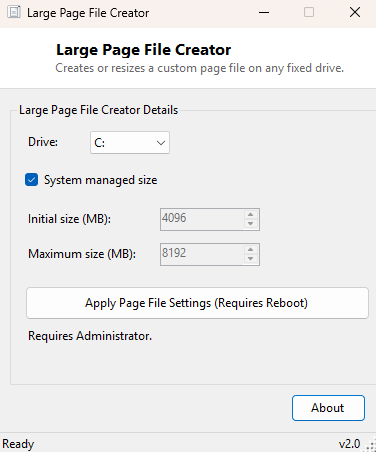Click the 'Drive:' label
376x452 pixels.
(43, 142)
